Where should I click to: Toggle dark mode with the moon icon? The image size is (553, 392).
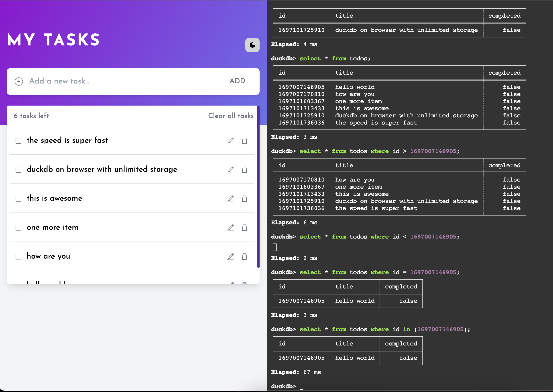[252, 45]
